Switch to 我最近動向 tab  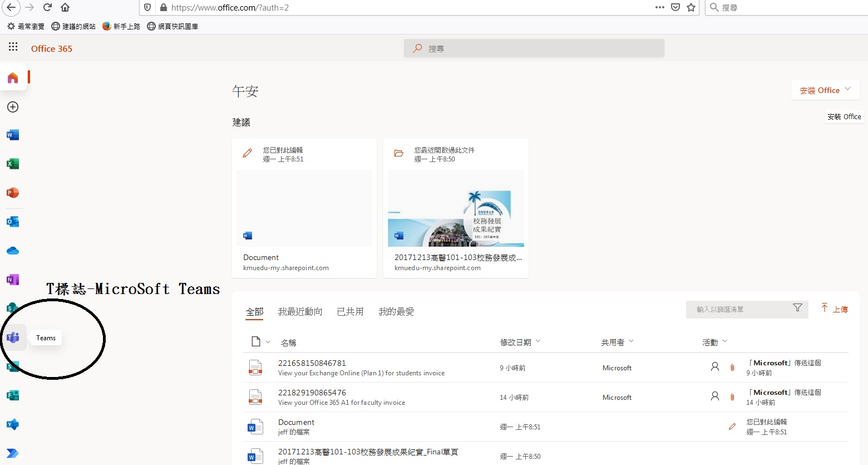[x=300, y=312]
